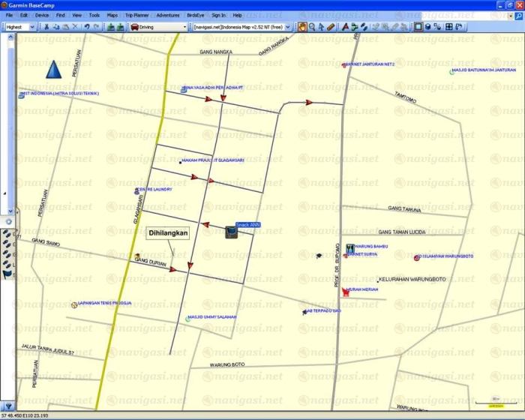This screenshot has height=420, width=525.
Task: Select the Hand pan tool
Action: [302, 27]
